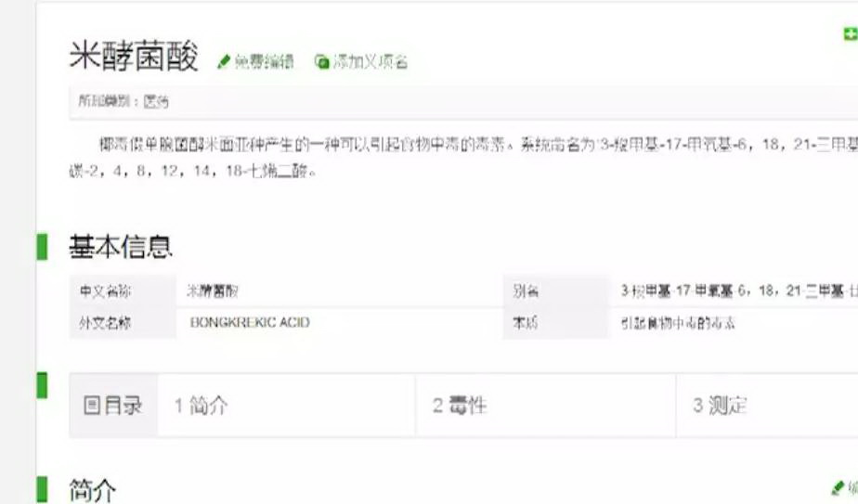Jump to section 3 测定
Viewport: 858px width, 504px height.
pyautogui.click(x=720, y=406)
